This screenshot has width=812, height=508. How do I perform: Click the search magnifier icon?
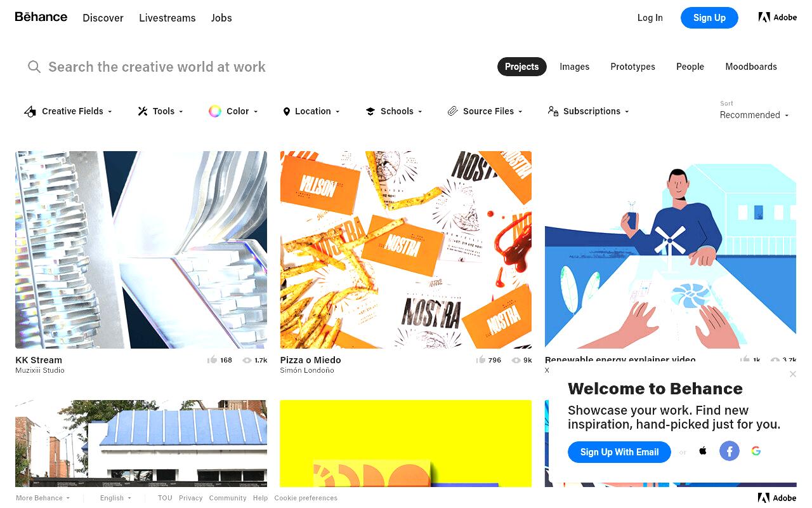click(x=34, y=67)
